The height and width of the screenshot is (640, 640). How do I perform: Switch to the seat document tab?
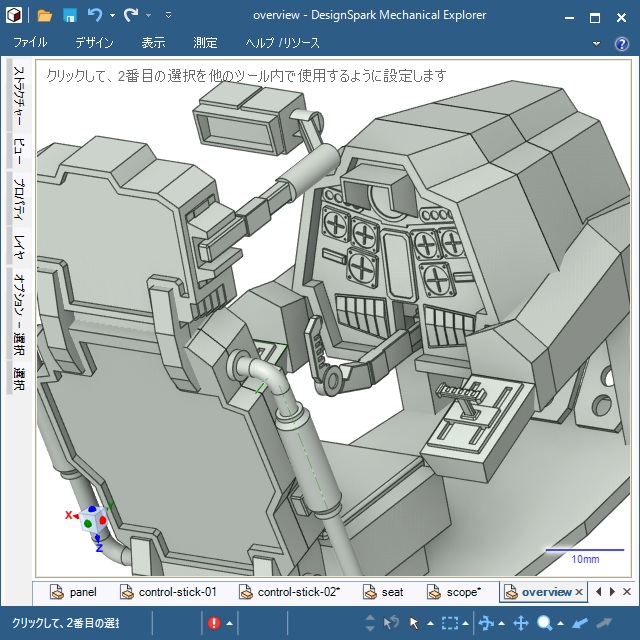(383, 592)
